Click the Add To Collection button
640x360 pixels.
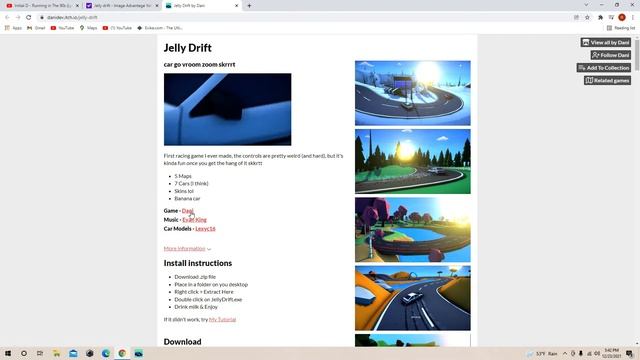click(604, 68)
